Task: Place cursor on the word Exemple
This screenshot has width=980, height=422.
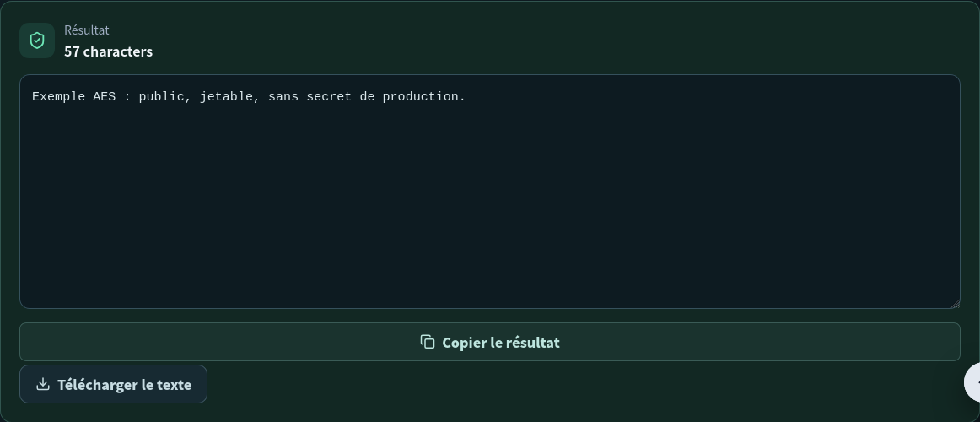Action: tap(59, 97)
